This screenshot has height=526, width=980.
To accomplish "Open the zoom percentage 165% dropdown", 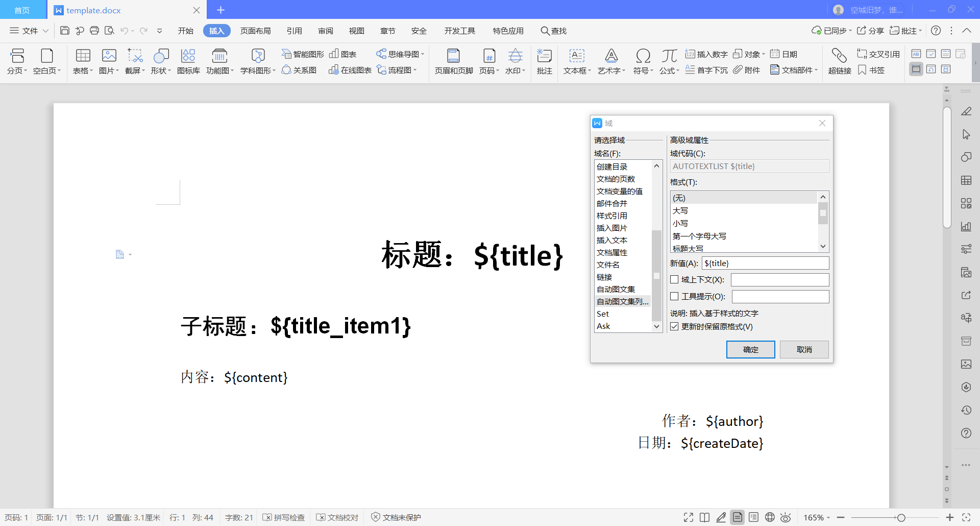I will pyautogui.click(x=828, y=517).
